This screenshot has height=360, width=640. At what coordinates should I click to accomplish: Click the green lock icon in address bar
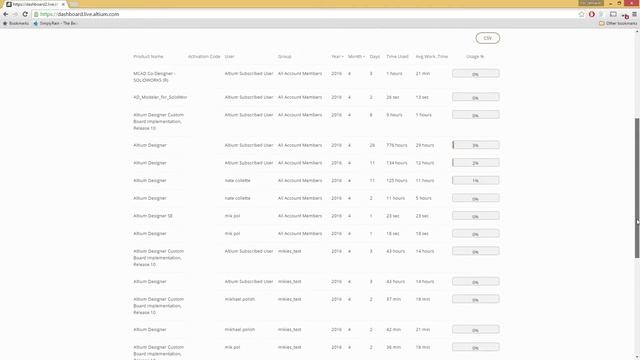[36, 14]
